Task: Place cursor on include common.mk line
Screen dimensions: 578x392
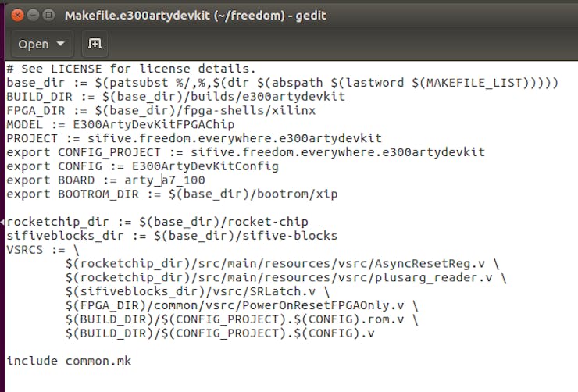Action: pyautogui.click(x=69, y=361)
